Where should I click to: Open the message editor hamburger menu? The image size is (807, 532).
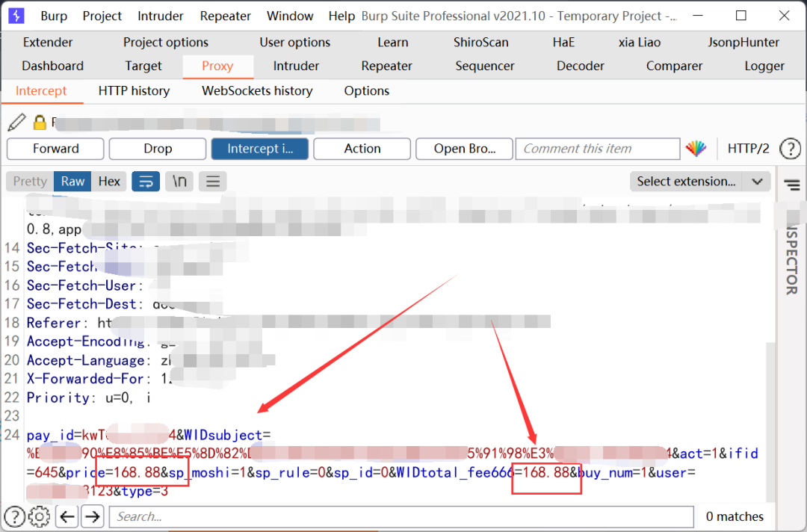coord(212,182)
